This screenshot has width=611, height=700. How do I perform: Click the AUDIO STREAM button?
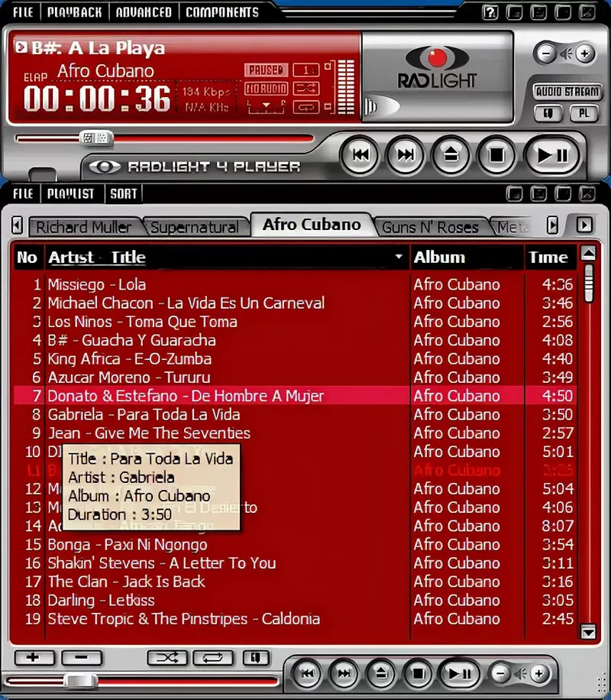(x=567, y=92)
